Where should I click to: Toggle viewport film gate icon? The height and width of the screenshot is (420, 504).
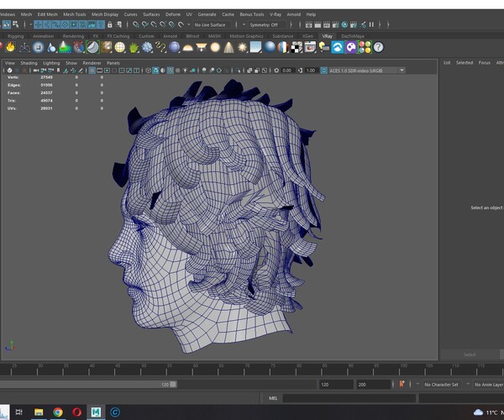point(100,71)
